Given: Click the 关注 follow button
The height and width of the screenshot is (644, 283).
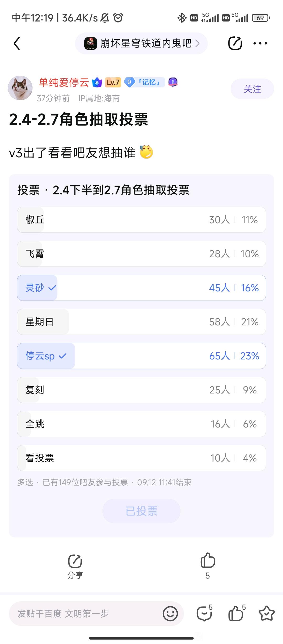Looking at the screenshot, I should (252, 89).
